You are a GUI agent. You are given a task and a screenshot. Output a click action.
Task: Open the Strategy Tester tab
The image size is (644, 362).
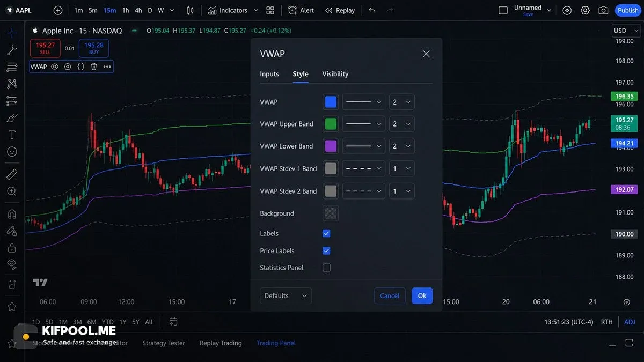click(x=164, y=343)
